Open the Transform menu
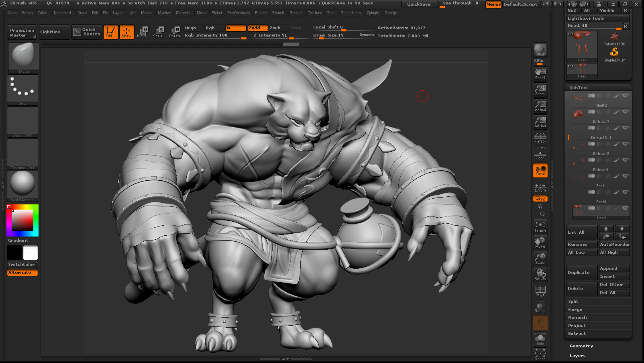 pyautogui.click(x=351, y=13)
